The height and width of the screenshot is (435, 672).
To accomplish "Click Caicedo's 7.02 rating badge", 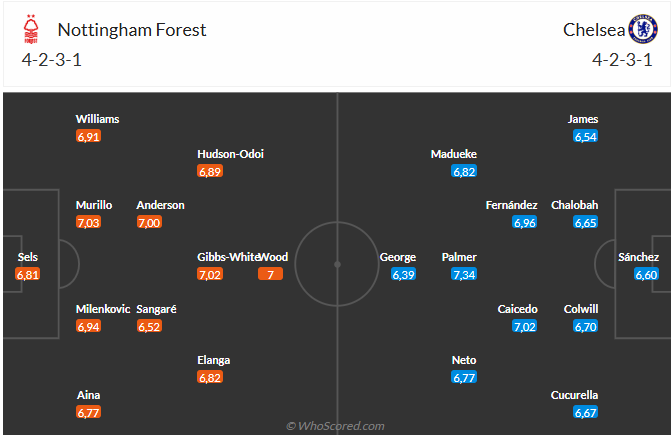I will tap(524, 326).
